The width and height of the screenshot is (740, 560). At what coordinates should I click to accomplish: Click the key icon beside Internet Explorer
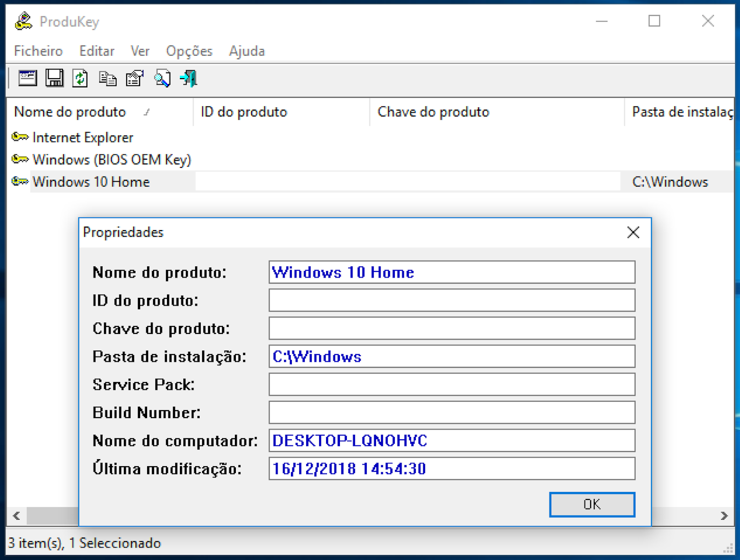pyautogui.click(x=19, y=137)
